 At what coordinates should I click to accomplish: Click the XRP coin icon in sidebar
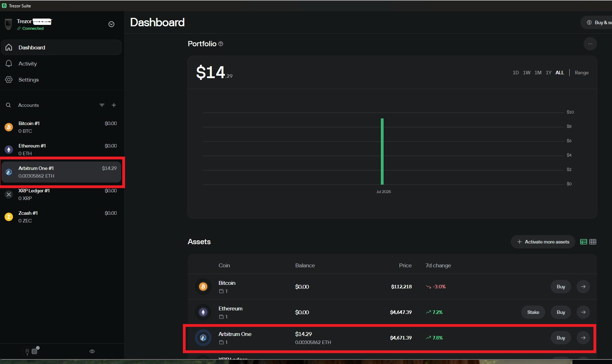(x=9, y=194)
